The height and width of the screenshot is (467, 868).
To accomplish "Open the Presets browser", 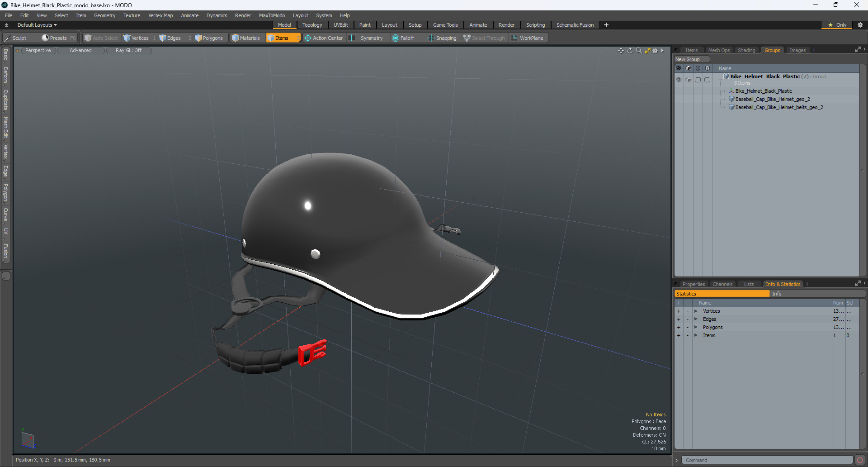I will tap(58, 38).
